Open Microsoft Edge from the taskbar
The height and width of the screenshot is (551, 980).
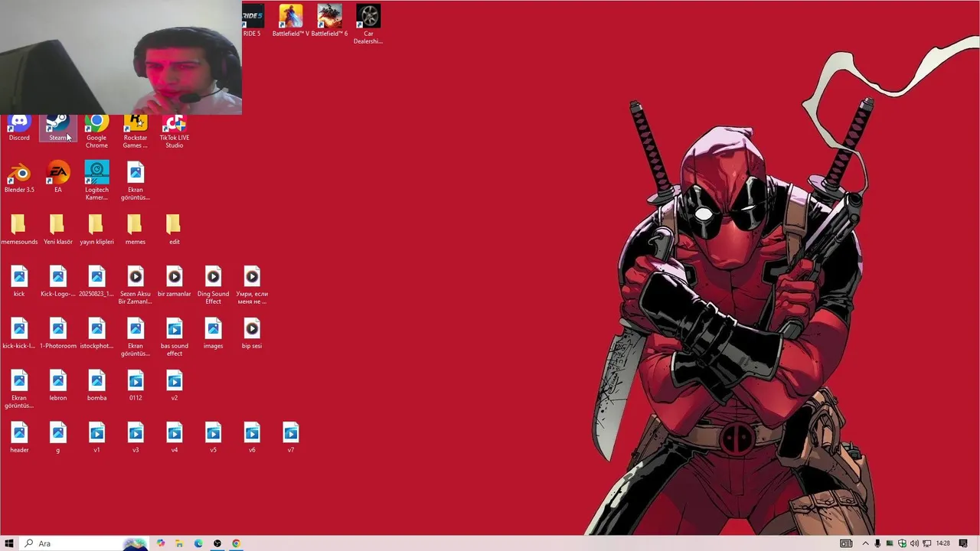[198, 543]
